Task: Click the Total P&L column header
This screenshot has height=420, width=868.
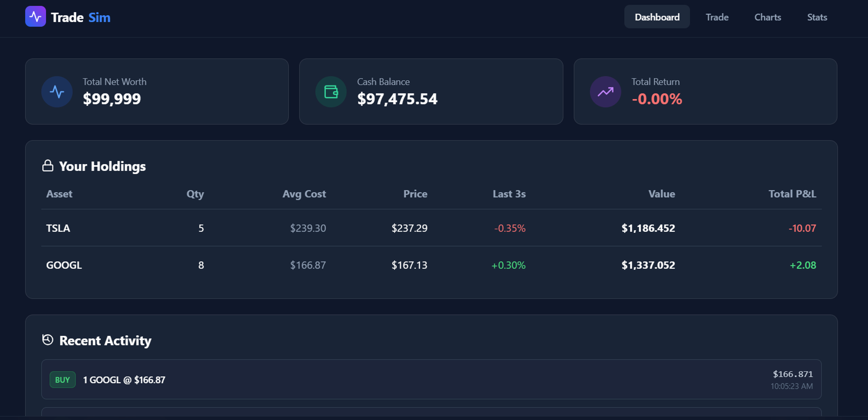Action: pos(792,194)
